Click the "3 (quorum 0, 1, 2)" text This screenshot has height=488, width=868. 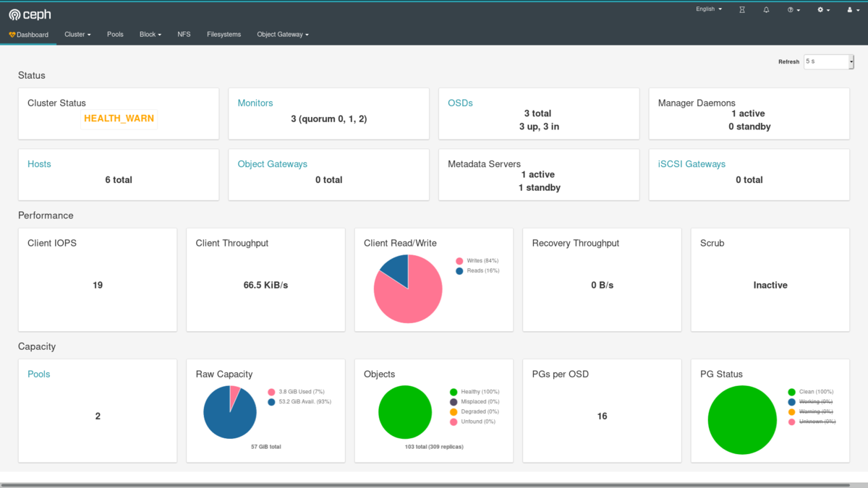pos(328,119)
